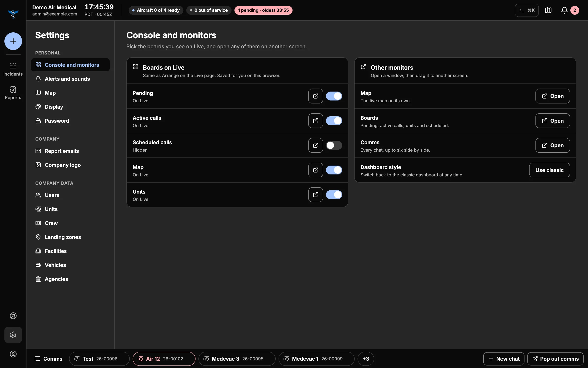This screenshot has width=588, height=368.
Task: Pop out the Active calls board
Action: [x=316, y=121]
